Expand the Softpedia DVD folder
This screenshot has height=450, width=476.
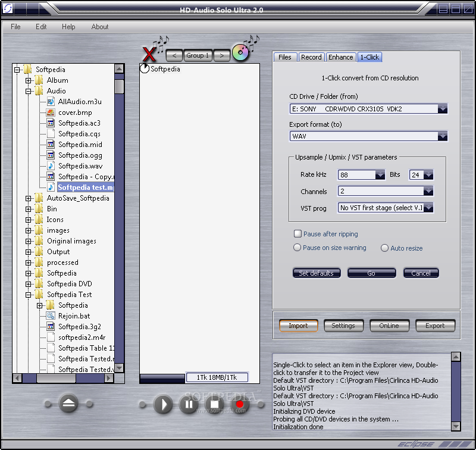click(x=28, y=284)
